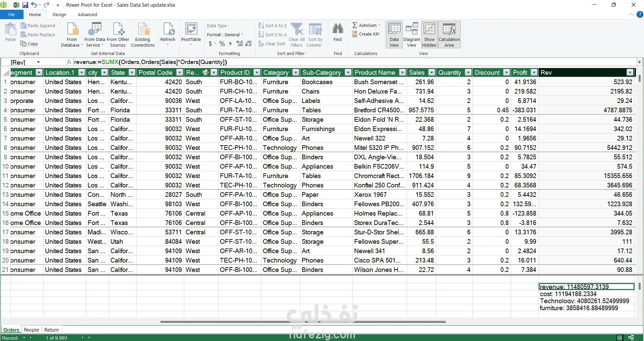Apply thousands separator format
The width and height of the screenshot is (644, 341).
point(230,44)
